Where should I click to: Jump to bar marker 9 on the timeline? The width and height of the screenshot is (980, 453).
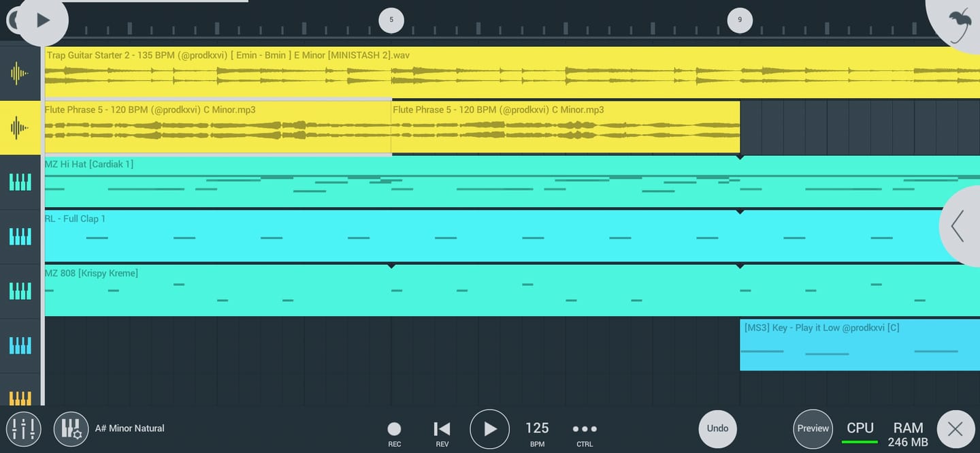740,20
